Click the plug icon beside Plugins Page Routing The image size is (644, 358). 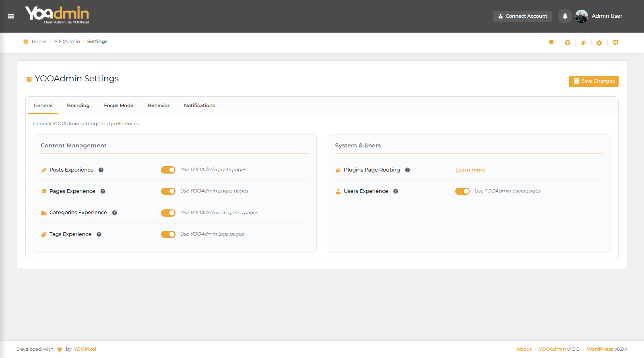point(338,170)
